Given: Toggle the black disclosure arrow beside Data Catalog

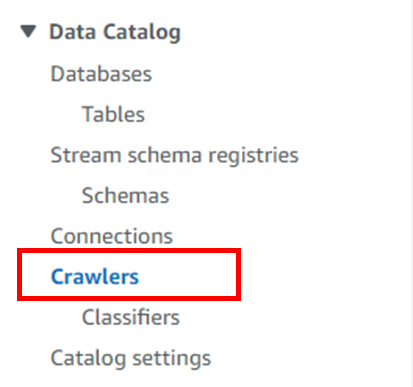Looking at the screenshot, I should (28, 32).
